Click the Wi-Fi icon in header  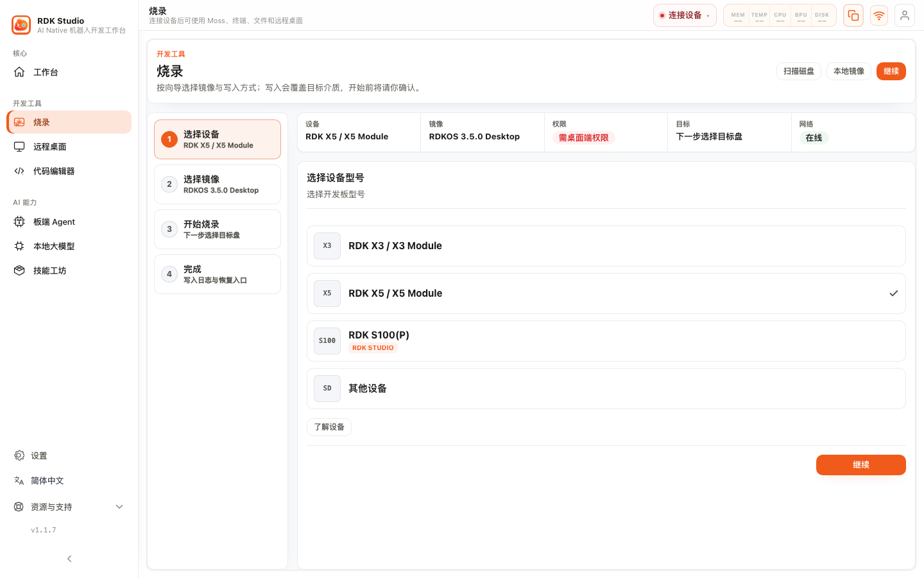879,15
